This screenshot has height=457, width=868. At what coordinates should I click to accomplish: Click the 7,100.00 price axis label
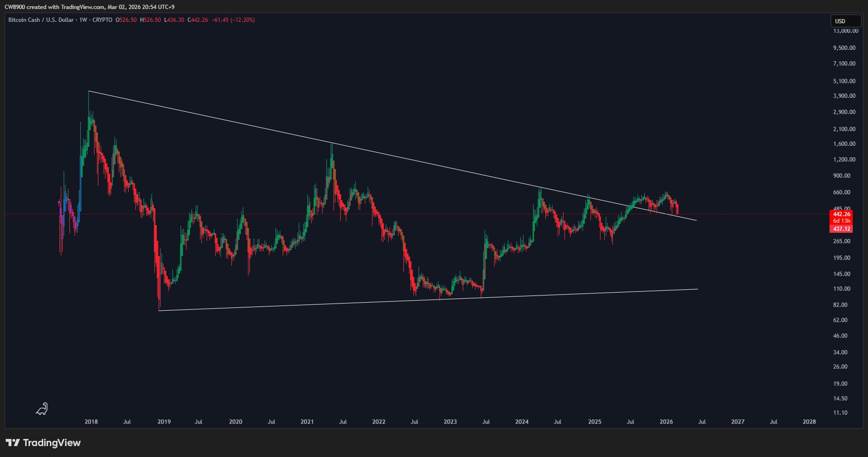pyautogui.click(x=844, y=64)
